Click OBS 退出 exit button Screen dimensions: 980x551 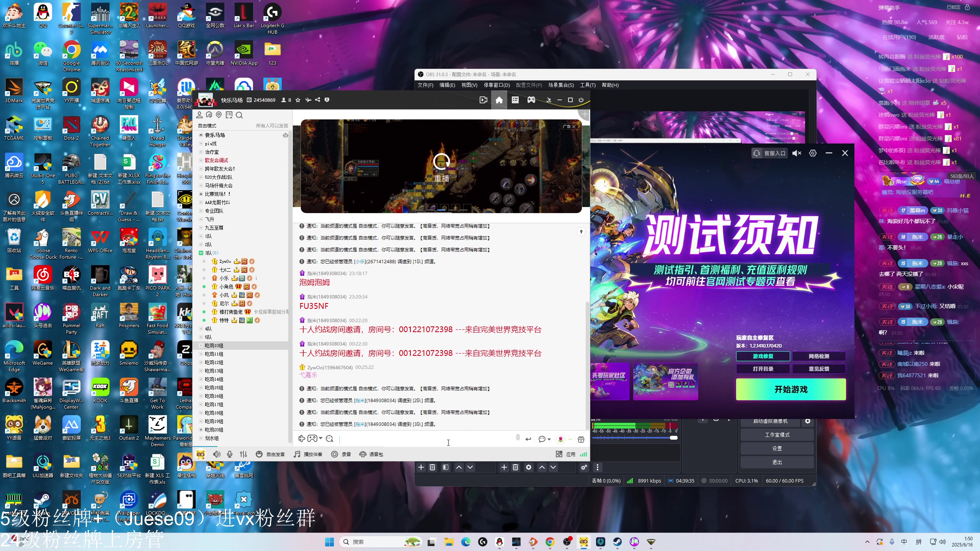[x=777, y=462]
